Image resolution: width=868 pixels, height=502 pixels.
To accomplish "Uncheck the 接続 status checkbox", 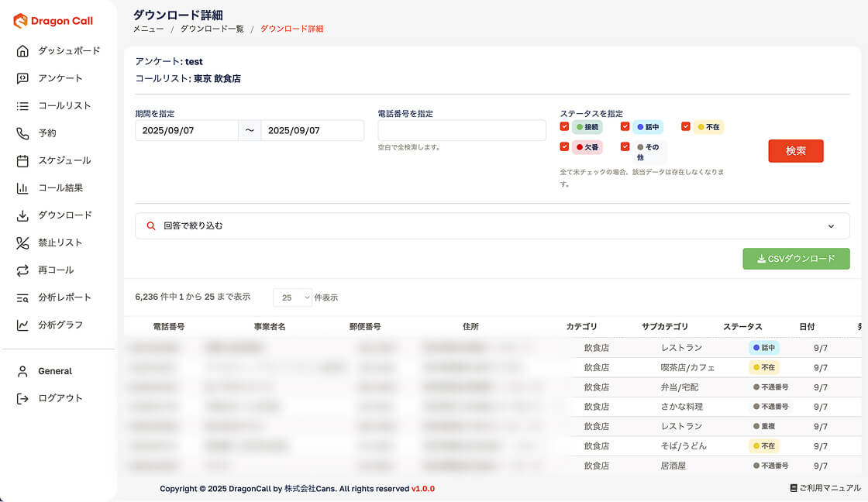I will coord(564,126).
